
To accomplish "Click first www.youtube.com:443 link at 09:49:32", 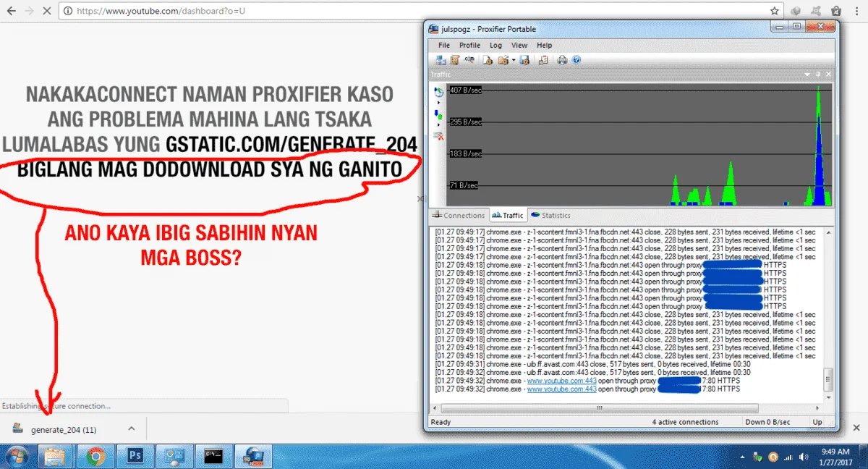I will [x=561, y=381].
